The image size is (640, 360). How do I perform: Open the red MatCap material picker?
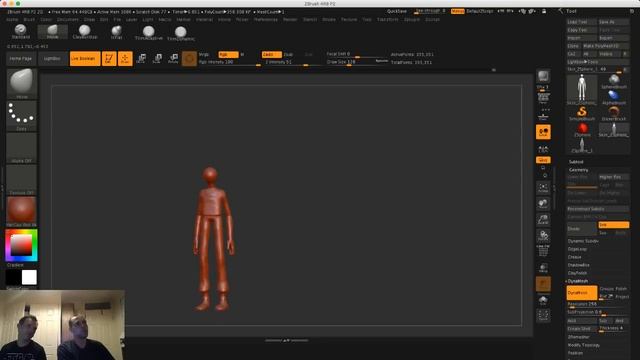pyautogui.click(x=22, y=211)
